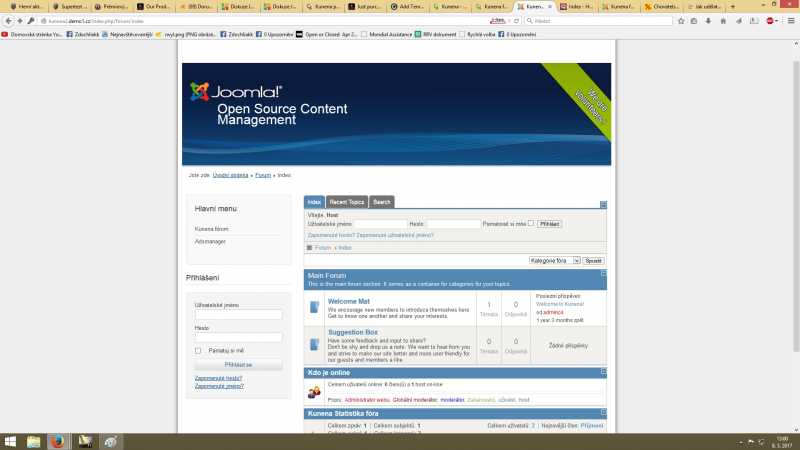Collapse the 'Kdo je online' section

click(603, 371)
